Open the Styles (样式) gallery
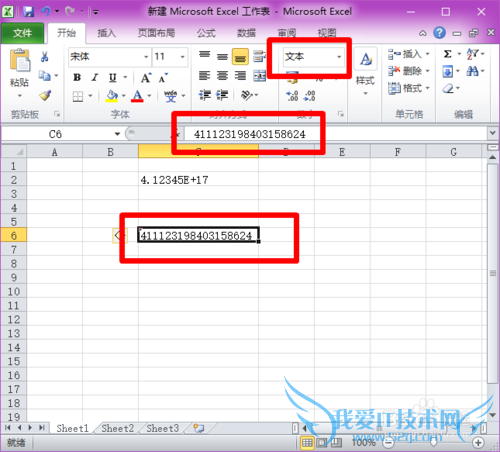This screenshot has height=452, width=500. pos(365,73)
